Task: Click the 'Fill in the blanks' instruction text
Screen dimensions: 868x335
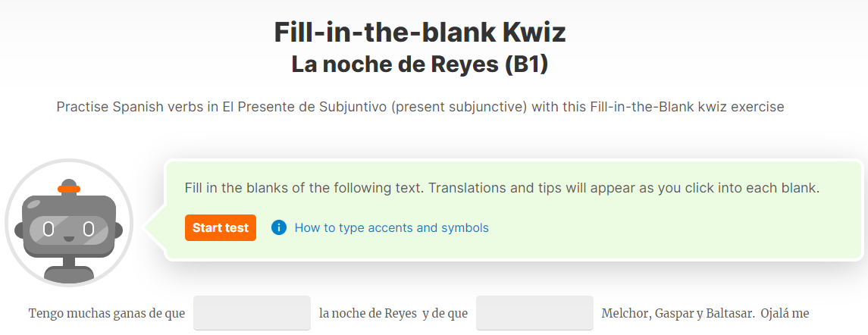Action: (502, 188)
